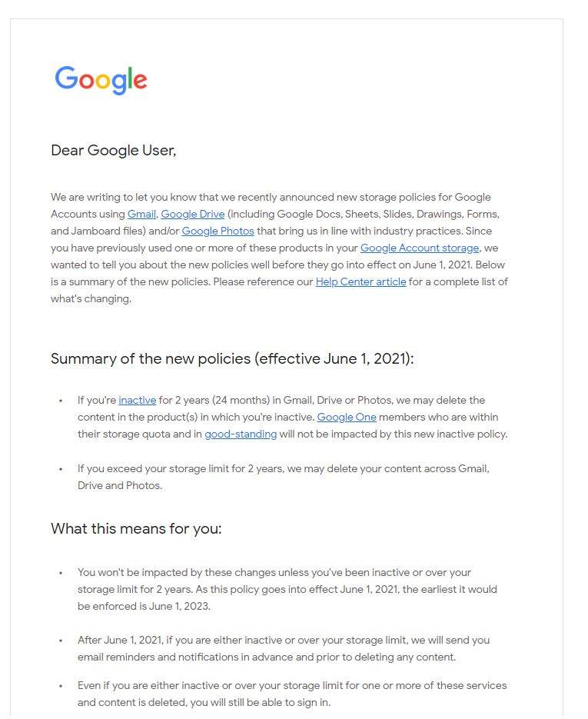588x719 pixels.
Task: Open the Gmail link
Action: [141, 214]
